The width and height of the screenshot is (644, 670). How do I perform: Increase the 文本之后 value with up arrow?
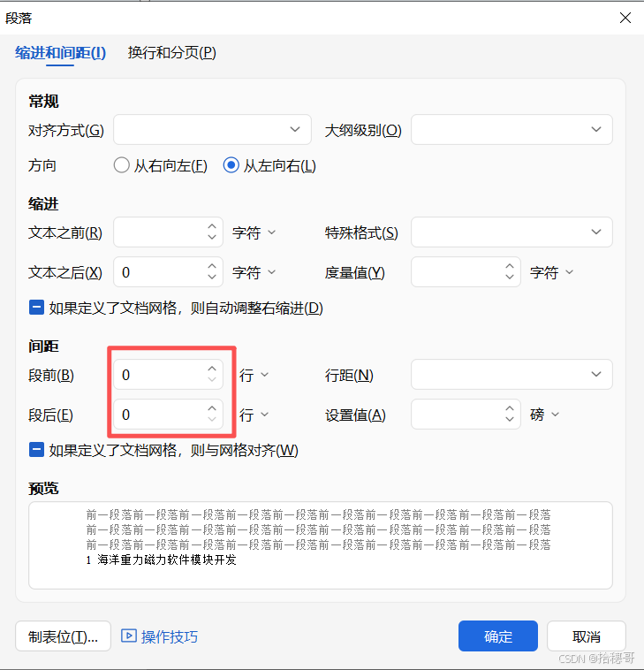click(212, 266)
